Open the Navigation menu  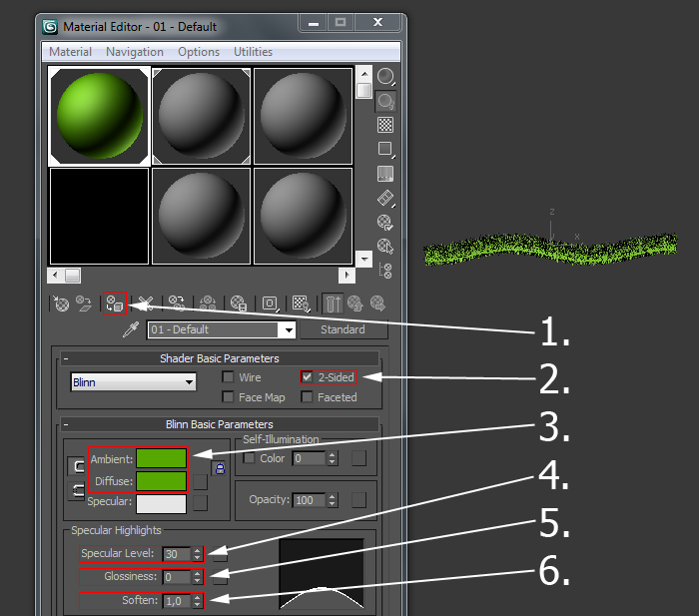pyautogui.click(x=135, y=52)
